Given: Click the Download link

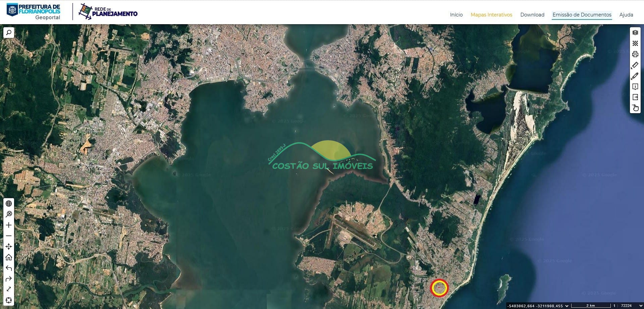Looking at the screenshot, I should 532,15.
